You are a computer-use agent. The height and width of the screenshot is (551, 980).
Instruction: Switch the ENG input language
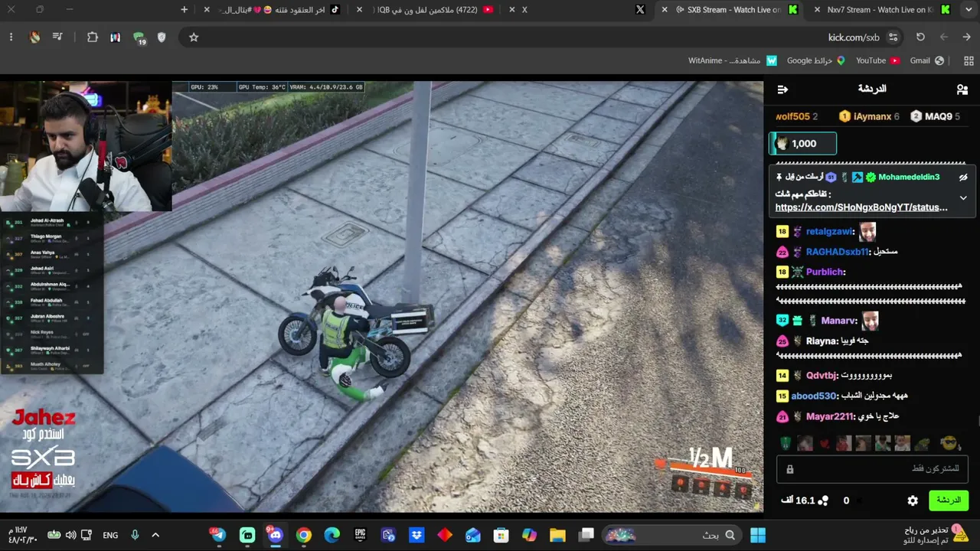[110, 535]
